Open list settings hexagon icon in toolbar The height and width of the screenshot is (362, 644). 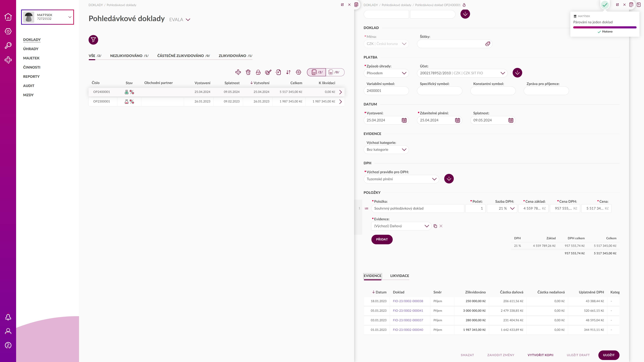click(298, 72)
